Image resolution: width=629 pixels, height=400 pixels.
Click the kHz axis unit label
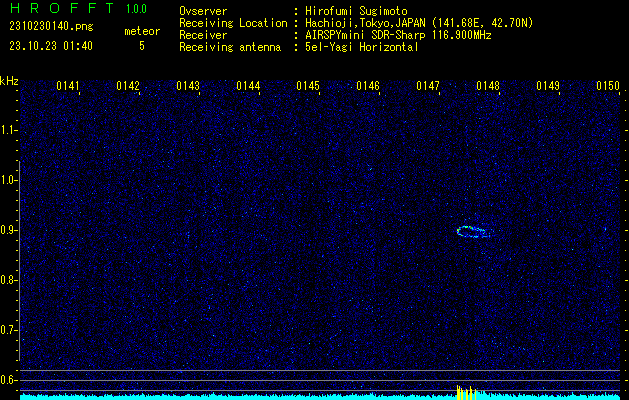pos(9,81)
